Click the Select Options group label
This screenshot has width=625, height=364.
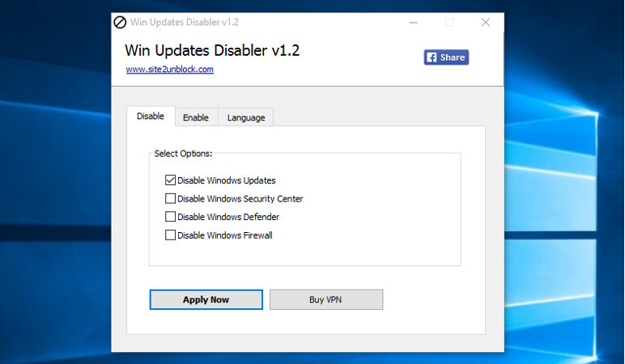[183, 154]
